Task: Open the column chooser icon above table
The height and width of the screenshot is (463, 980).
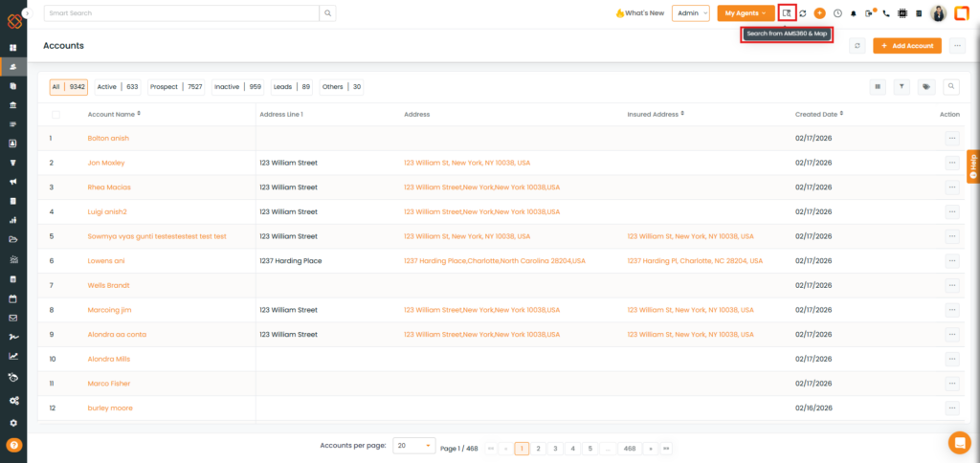Action: click(x=878, y=86)
